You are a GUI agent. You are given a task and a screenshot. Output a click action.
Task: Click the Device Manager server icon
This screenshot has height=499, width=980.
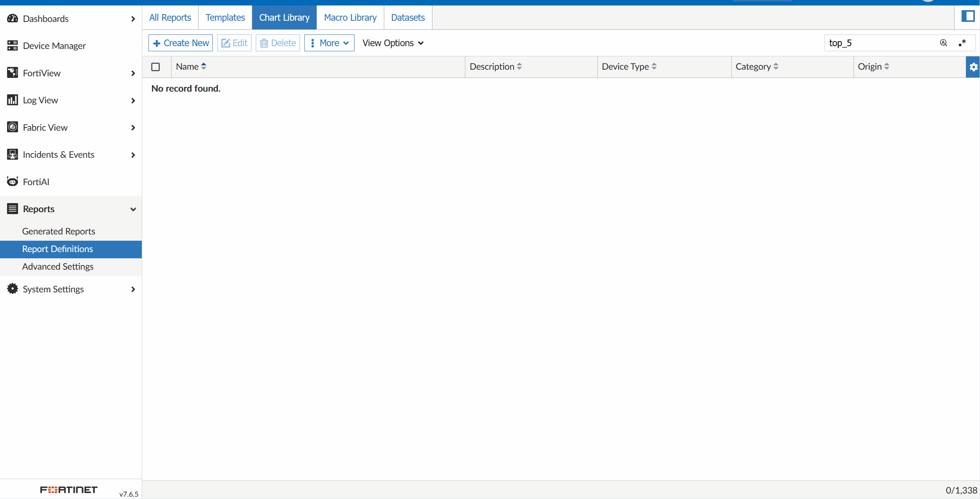pyautogui.click(x=13, y=45)
